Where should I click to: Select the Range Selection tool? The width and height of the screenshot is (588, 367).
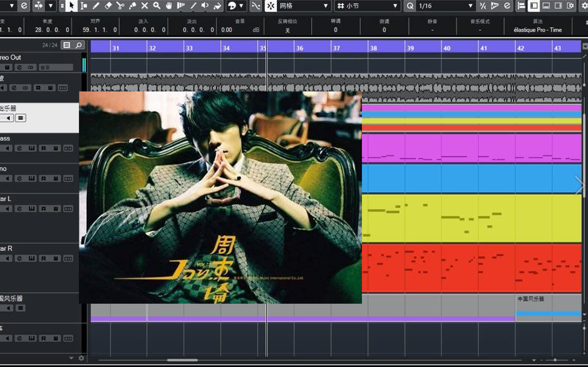click(x=84, y=6)
